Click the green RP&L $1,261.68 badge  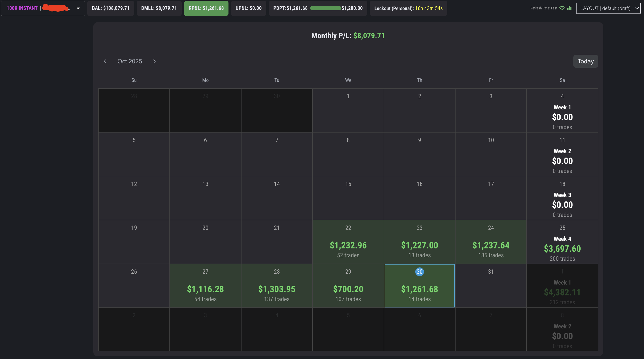[206, 8]
